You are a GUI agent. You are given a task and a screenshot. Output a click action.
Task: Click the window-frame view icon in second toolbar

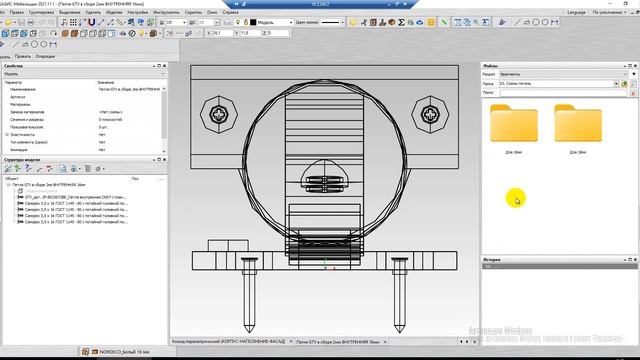(111, 33)
